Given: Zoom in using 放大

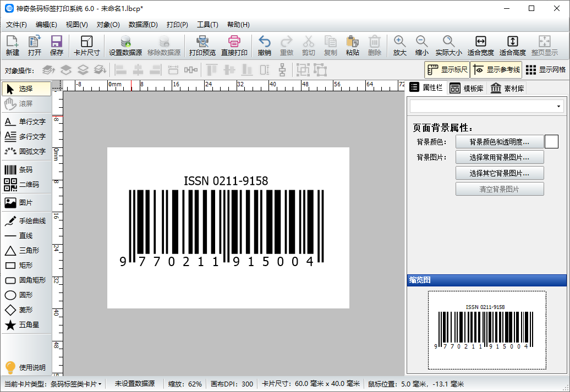Looking at the screenshot, I should click(399, 46).
